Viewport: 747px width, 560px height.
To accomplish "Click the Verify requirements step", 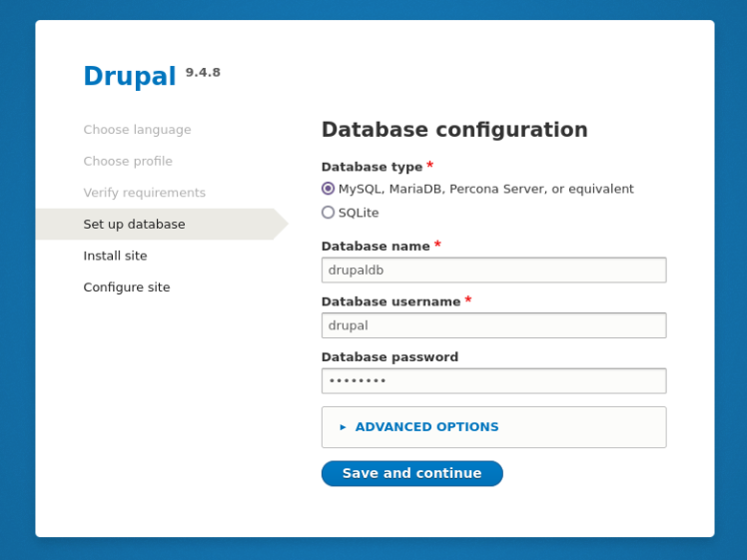I will pos(145,193).
